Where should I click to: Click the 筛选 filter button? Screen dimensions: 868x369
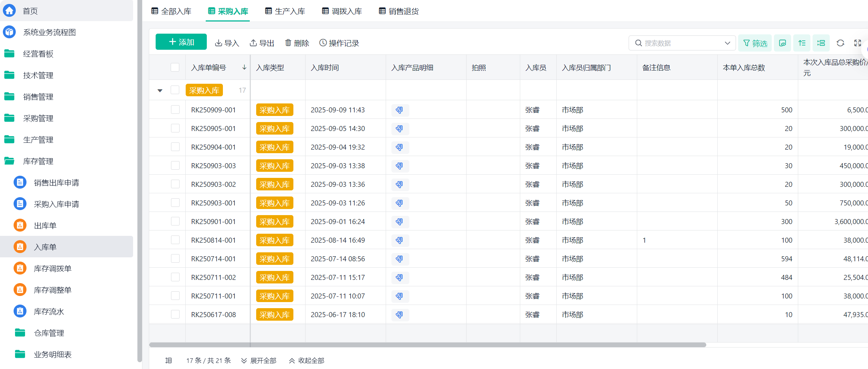[755, 43]
